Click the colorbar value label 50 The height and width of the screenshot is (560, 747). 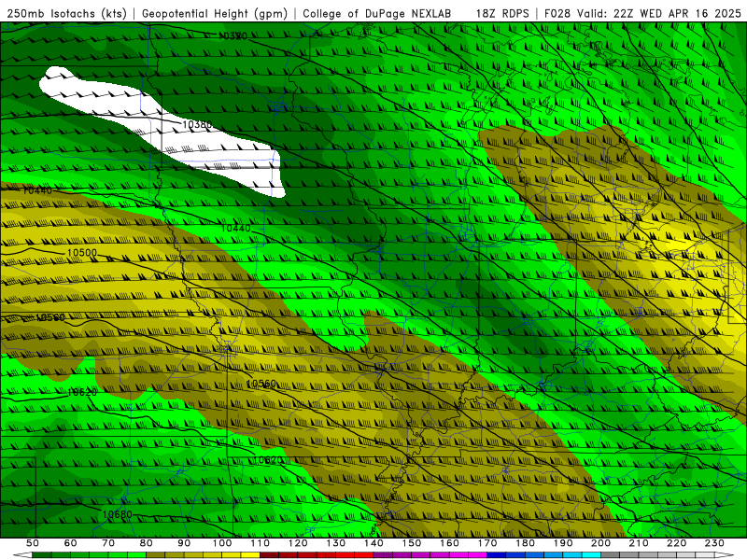(x=33, y=543)
